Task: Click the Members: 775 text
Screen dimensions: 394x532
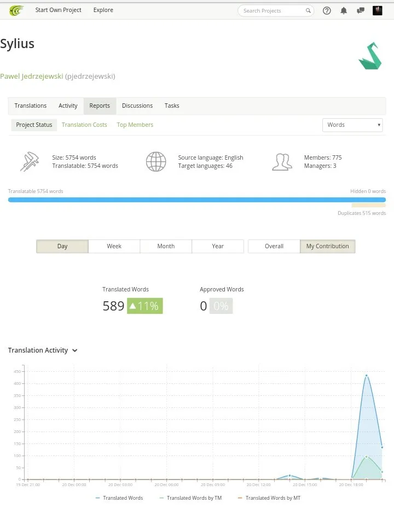Action: coord(323,157)
